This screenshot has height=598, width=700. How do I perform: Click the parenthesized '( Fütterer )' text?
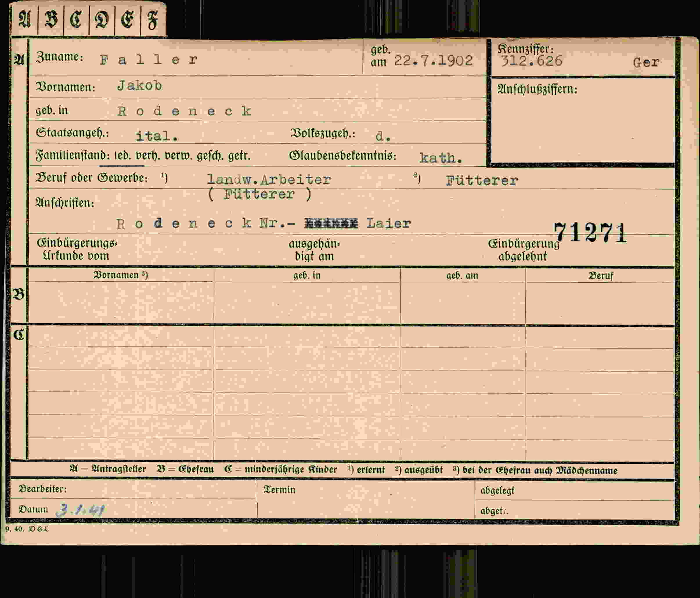259,194
